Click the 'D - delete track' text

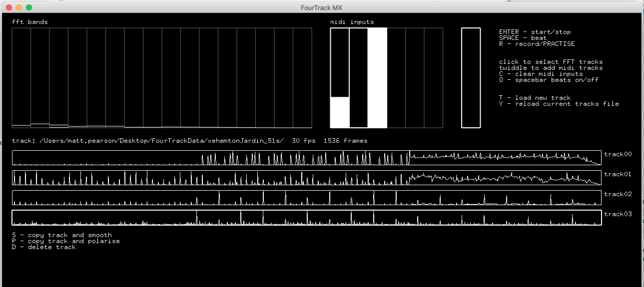tap(44, 247)
